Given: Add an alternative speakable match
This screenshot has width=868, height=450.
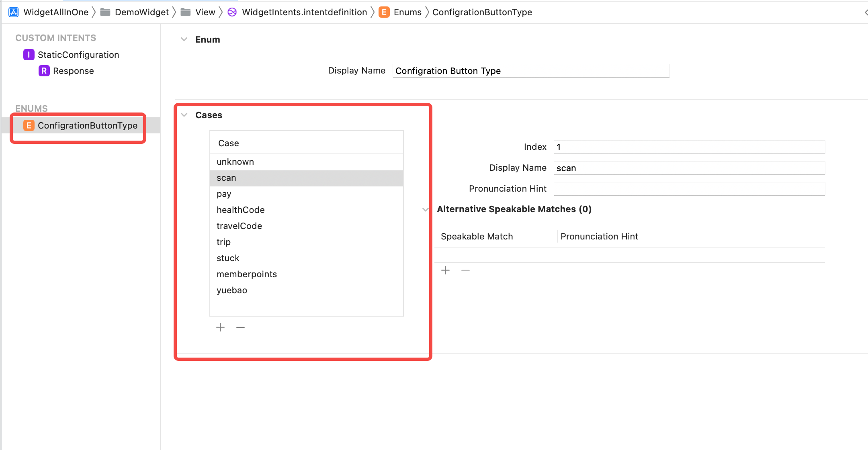Looking at the screenshot, I should click(445, 270).
